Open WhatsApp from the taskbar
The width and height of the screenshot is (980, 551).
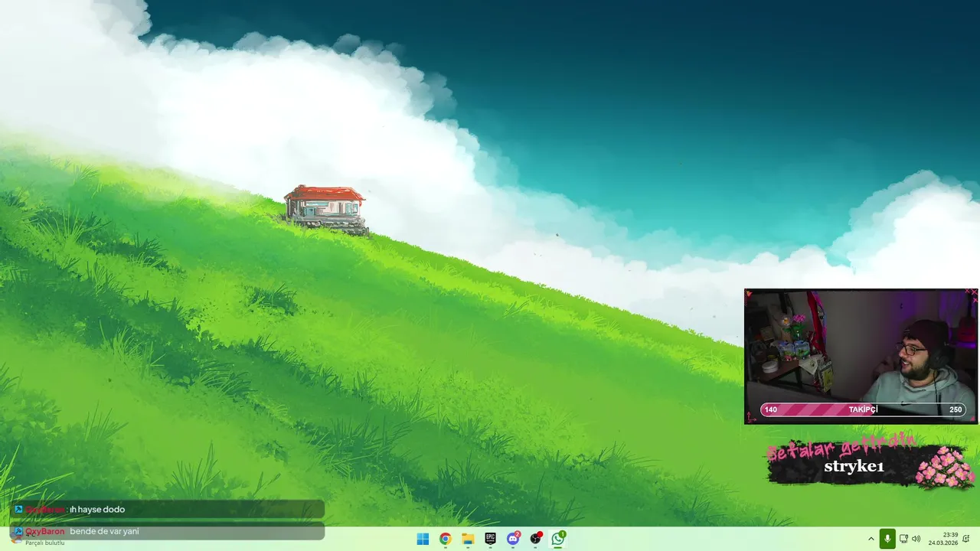558,539
